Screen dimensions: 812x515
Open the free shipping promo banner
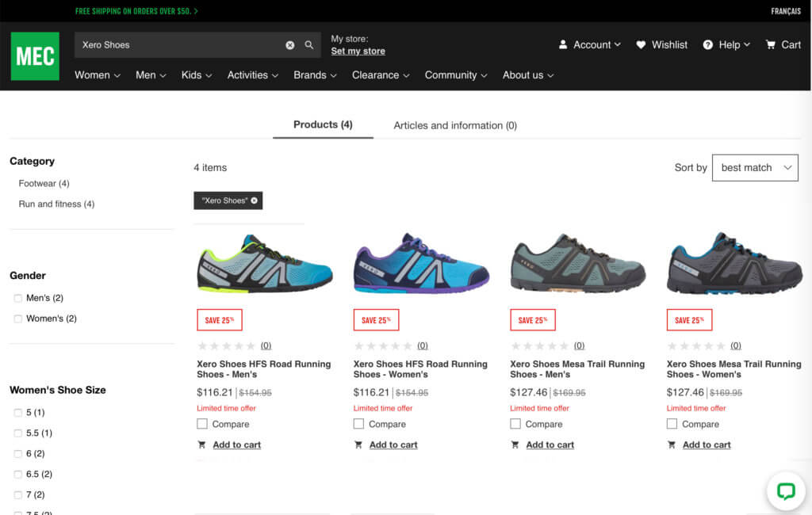pos(136,11)
